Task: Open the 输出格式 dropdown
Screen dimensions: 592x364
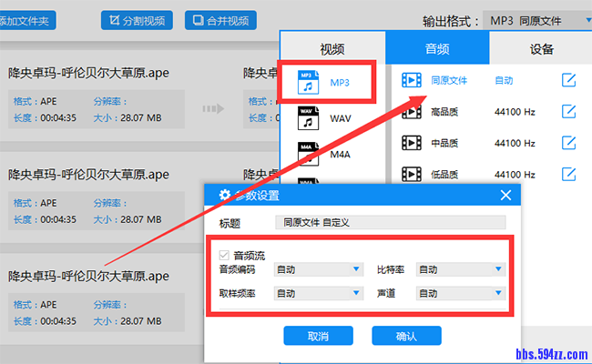Action: coord(536,20)
